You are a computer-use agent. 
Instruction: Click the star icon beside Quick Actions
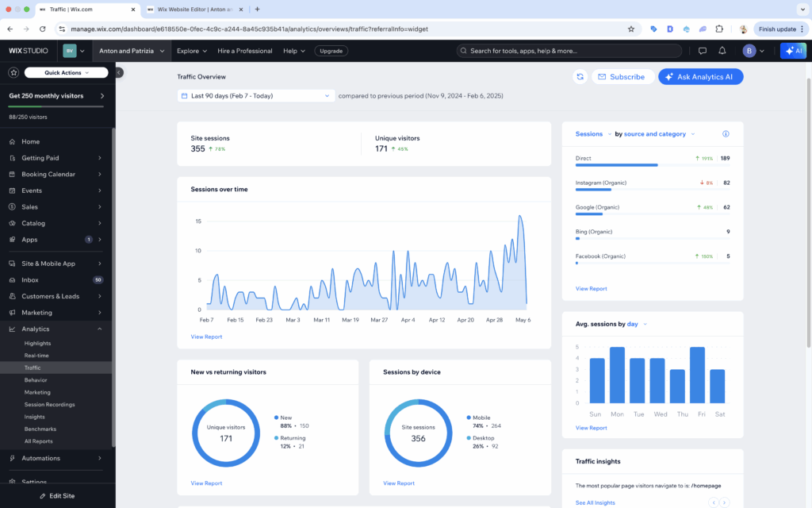tap(13, 72)
